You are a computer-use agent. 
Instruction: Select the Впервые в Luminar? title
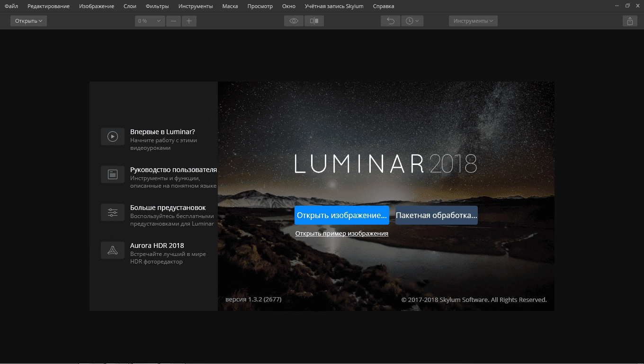(x=162, y=132)
